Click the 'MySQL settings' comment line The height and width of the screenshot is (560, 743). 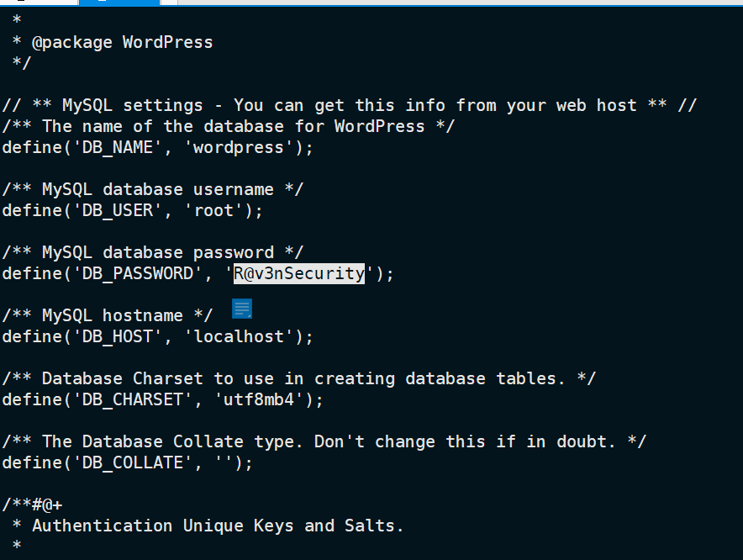click(350, 105)
